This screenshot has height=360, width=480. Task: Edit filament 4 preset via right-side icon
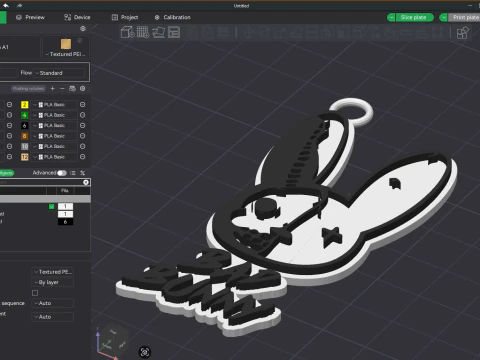(83, 115)
